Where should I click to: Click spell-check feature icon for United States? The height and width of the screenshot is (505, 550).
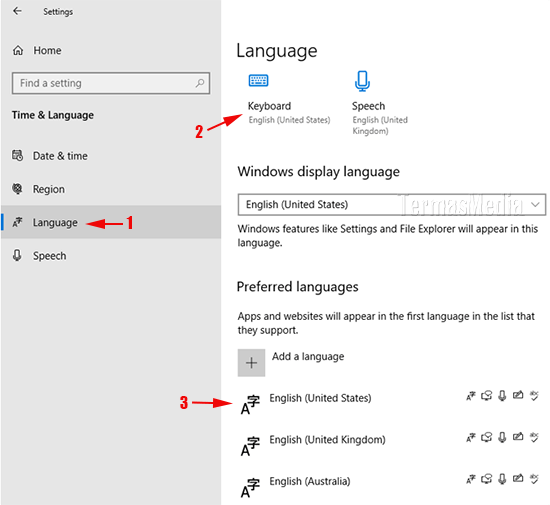coord(534,396)
